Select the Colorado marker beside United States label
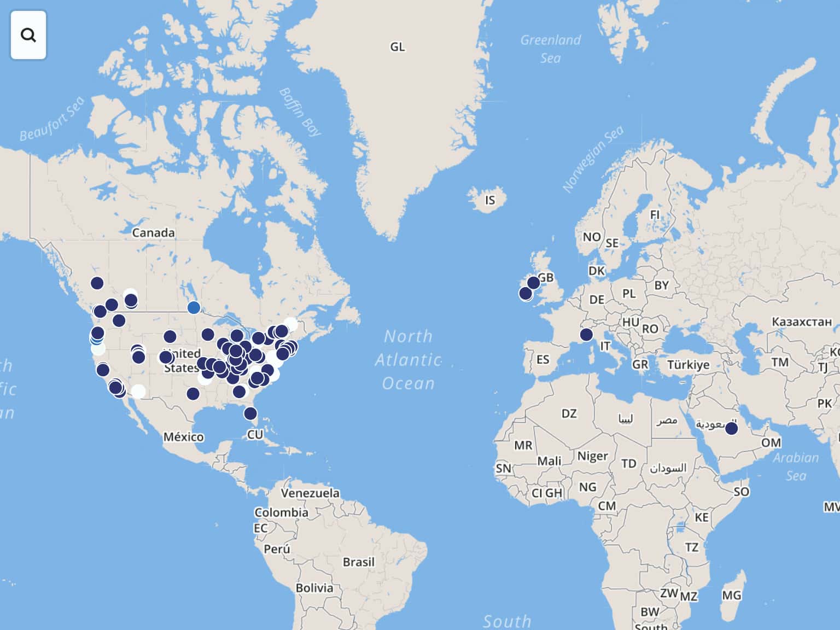The width and height of the screenshot is (840, 630). [x=166, y=358]
